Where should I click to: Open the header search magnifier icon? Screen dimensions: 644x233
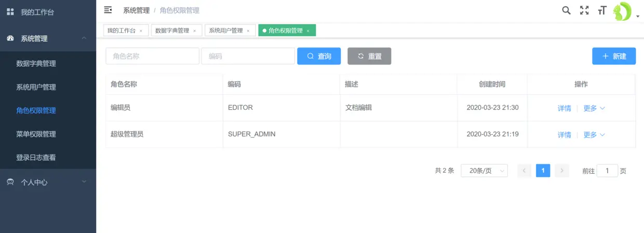click(567, 10)
